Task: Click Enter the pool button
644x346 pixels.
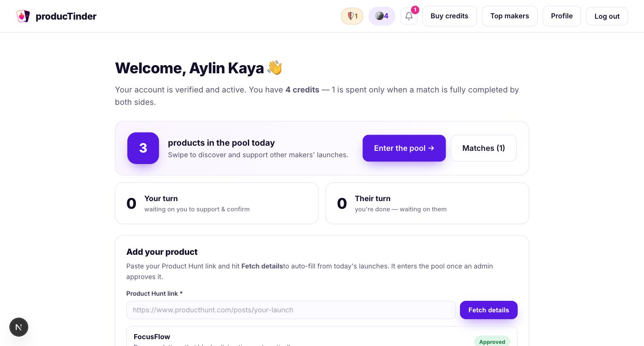Action: (x=404, y=148)
